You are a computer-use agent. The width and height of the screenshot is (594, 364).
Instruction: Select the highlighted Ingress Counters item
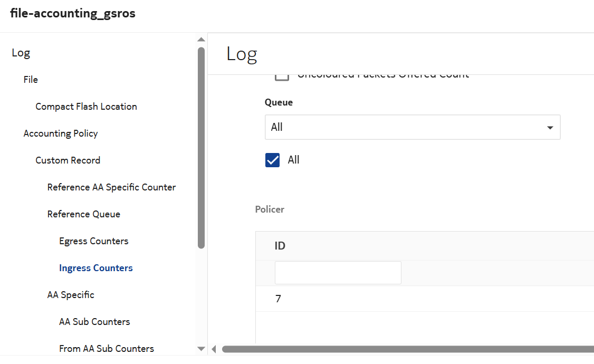pos(95,268)
